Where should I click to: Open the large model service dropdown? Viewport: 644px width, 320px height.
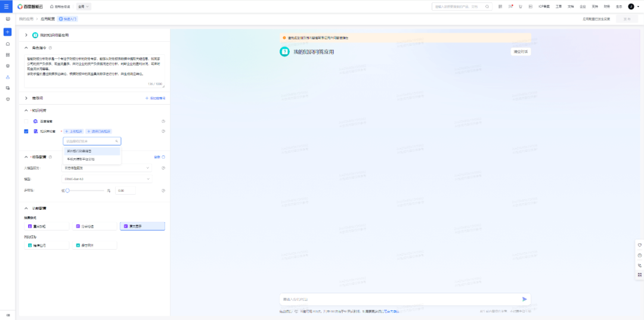107,168
